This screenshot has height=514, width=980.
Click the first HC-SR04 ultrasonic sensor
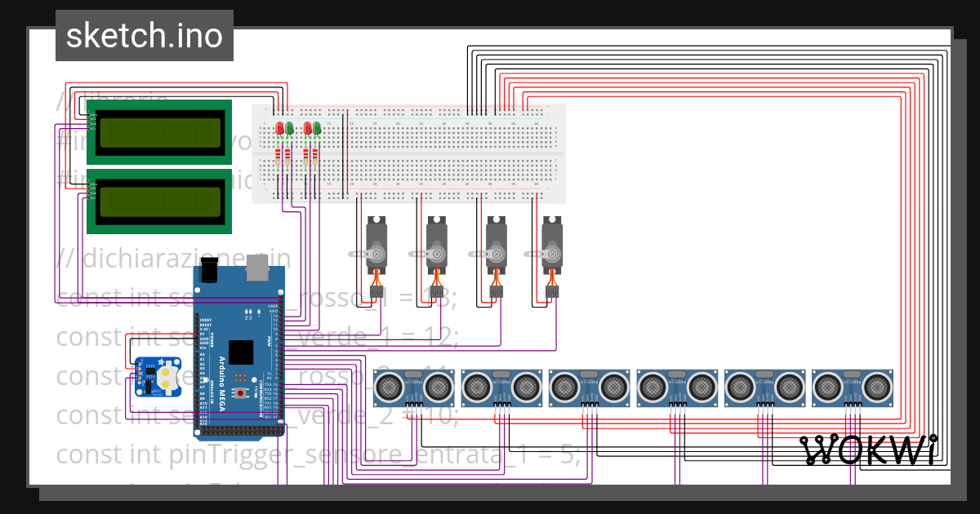(412, 388)
